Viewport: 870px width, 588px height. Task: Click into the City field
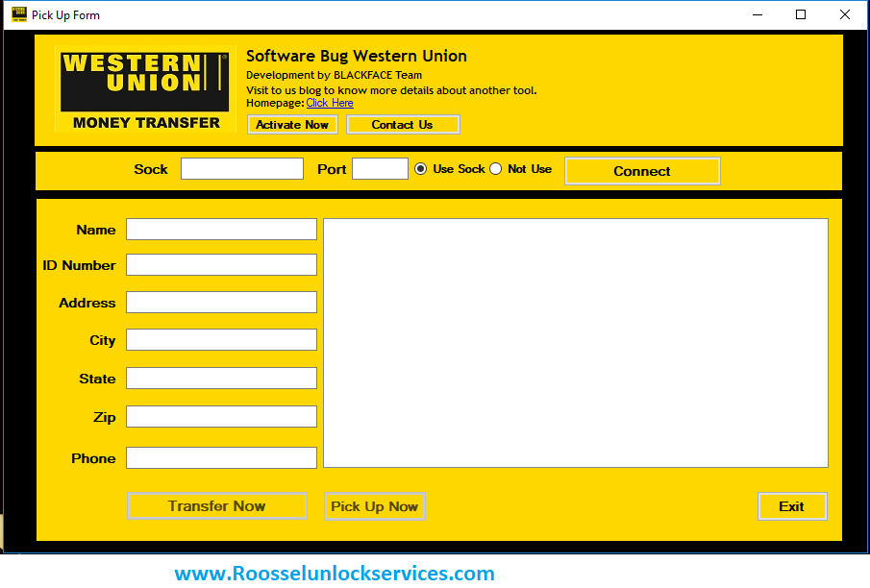221,339
